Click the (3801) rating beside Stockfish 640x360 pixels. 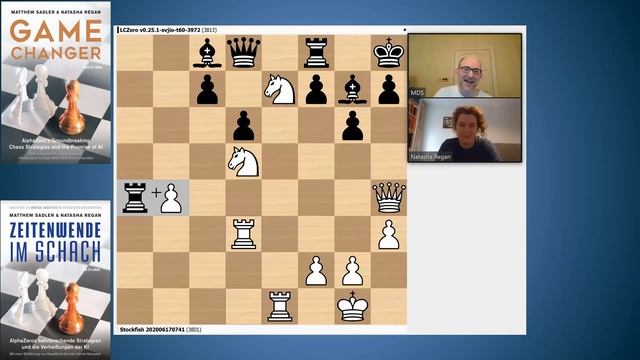point(194,329)
